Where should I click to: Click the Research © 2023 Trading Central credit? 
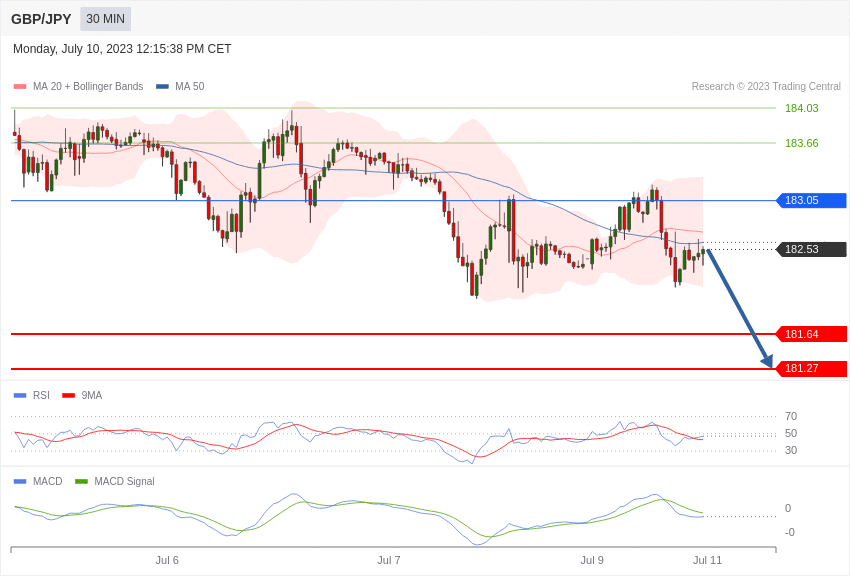tap(766, 86)
